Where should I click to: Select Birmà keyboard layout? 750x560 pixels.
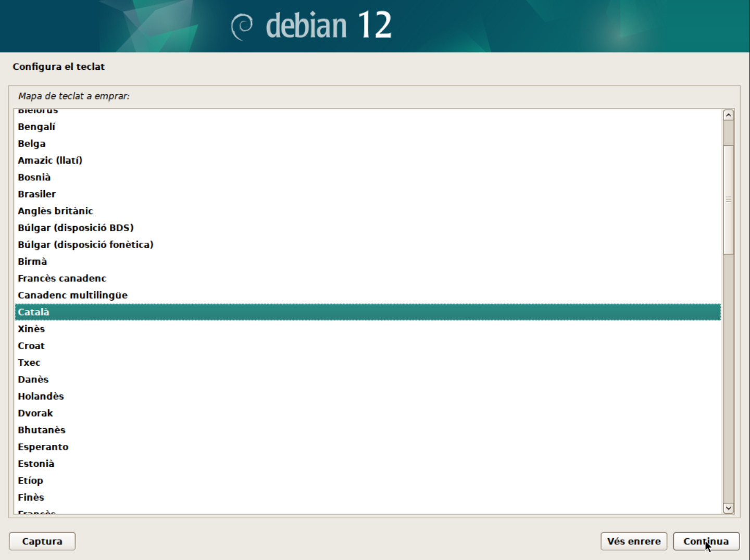tap(368, 262)
